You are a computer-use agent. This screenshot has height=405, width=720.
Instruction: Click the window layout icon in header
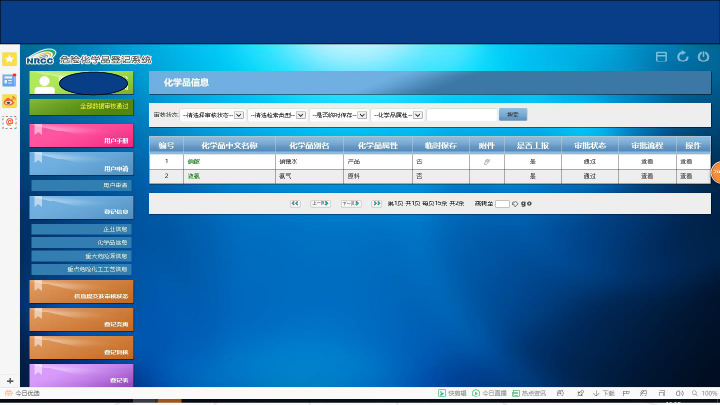tap(661, 57)
